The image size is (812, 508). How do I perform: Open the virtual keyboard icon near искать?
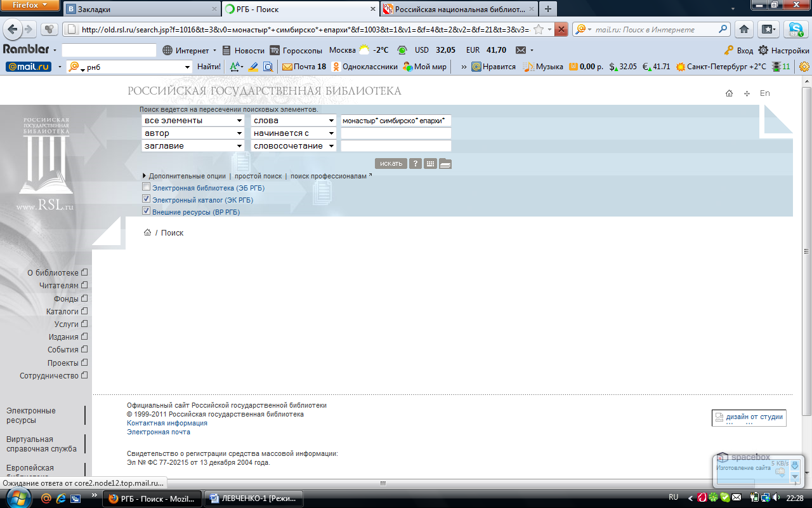pos(430,163)
